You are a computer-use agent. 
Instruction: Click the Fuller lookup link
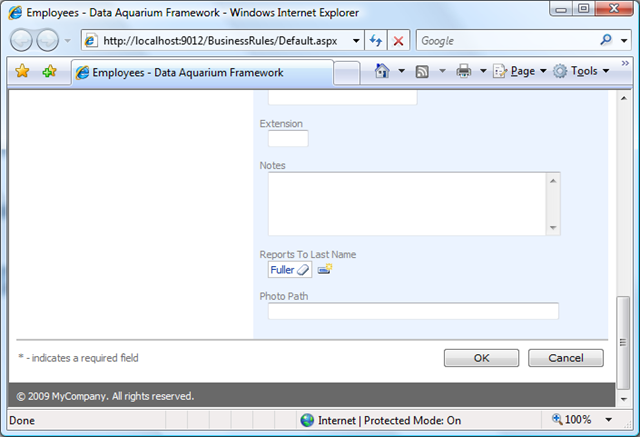282,270
